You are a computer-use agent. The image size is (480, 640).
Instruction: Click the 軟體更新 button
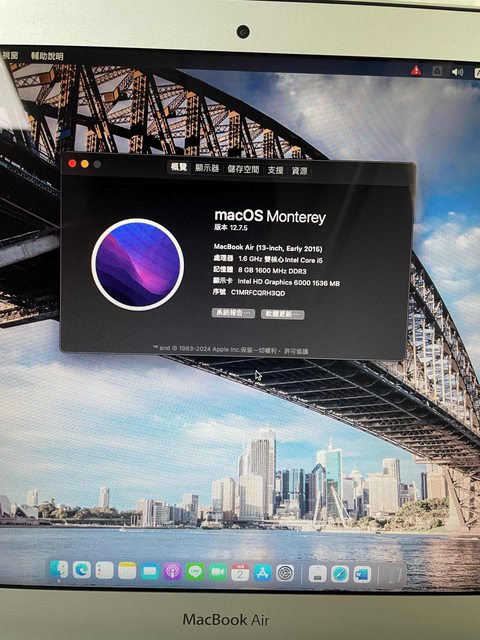(282, 314)
